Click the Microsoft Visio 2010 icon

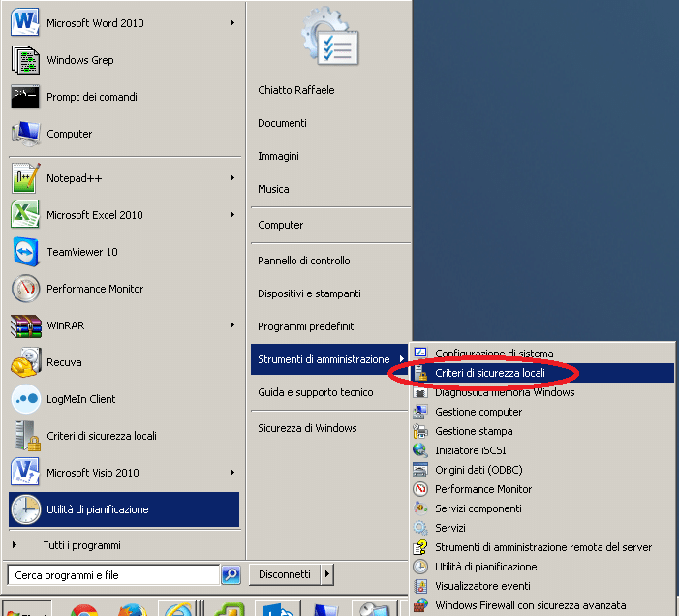coord(25,472)
